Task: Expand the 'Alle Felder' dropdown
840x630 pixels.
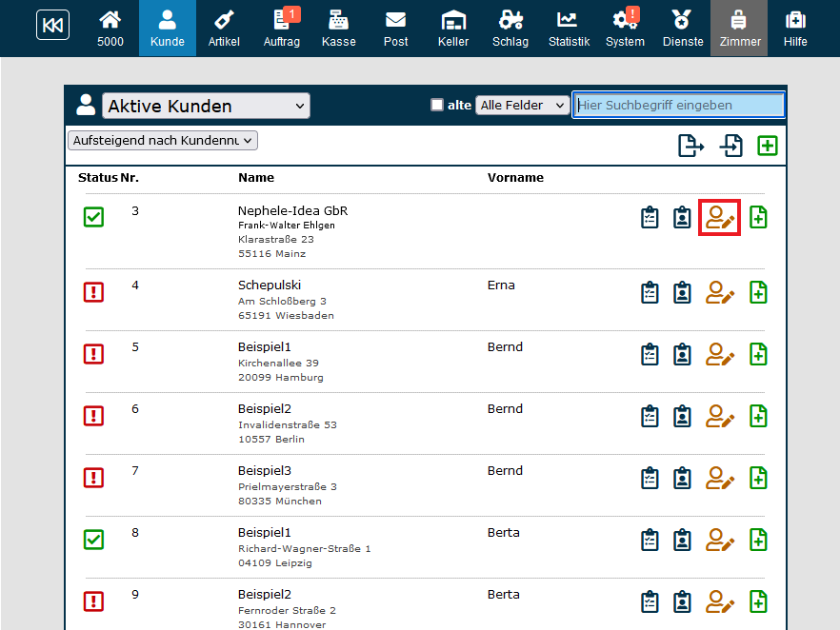Action: tap(522, 106)
